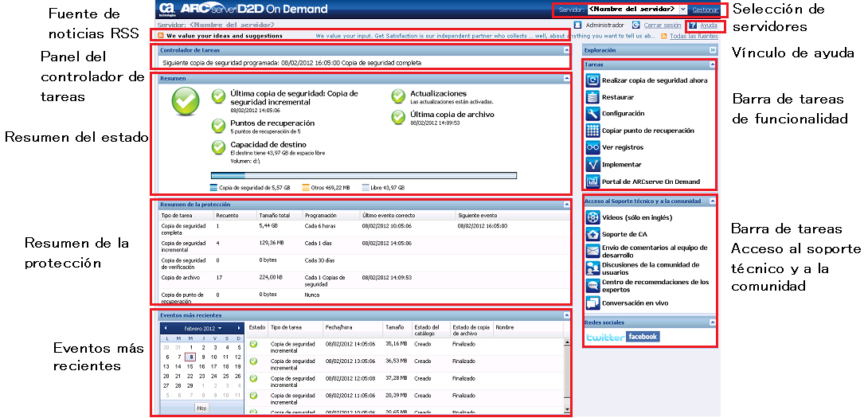Screen dimensions: 868x418
Task: Open the Restaurar task icon
Action: point(592,97)
